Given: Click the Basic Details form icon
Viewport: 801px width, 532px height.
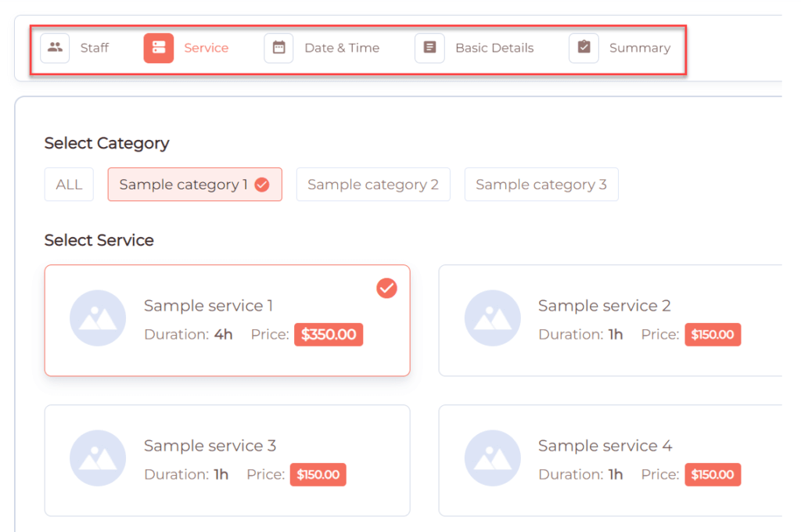Looking at the screenshot, I should [x=429, y=48].
